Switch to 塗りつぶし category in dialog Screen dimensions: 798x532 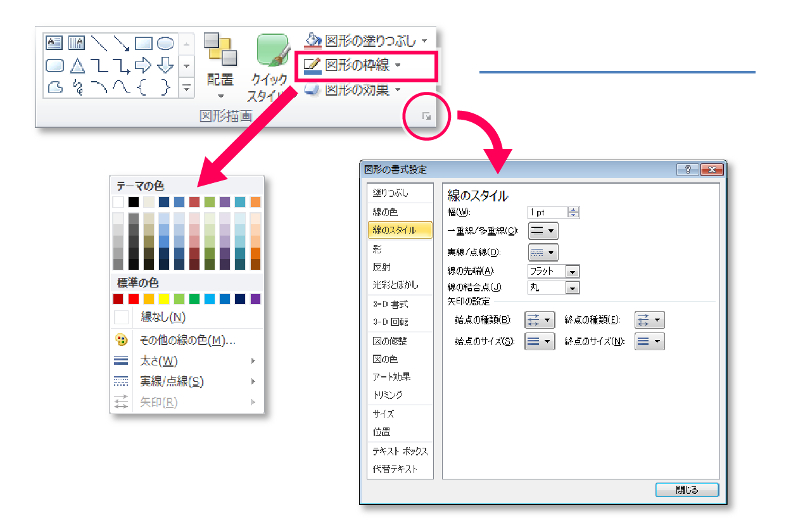coord(400,193)
